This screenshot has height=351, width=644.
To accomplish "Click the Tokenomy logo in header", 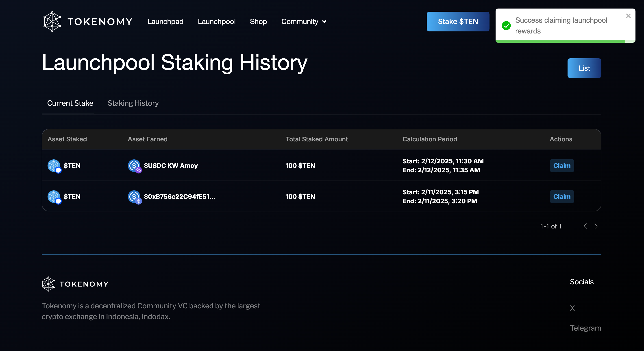I will click(87, 22).
